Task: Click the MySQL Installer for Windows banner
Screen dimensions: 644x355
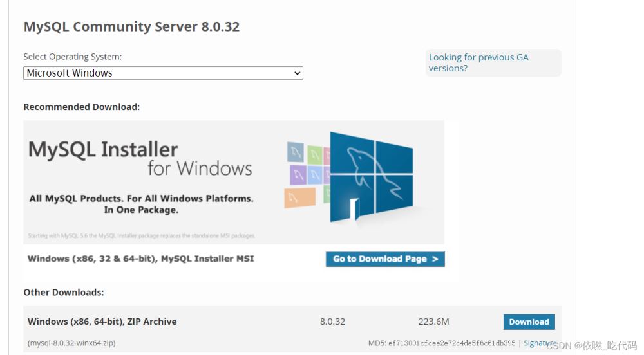Action: (234, 183)
